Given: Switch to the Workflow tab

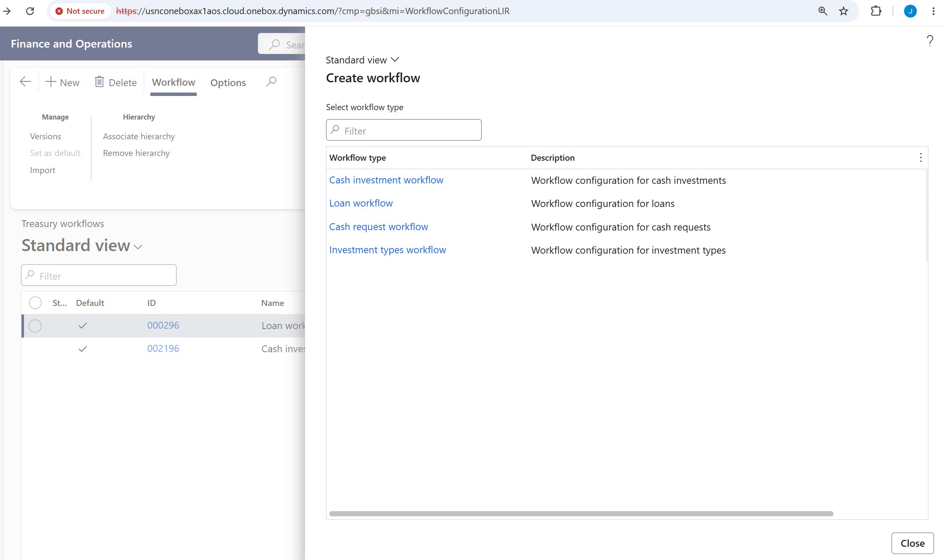Looking at the screenshot, I should pyautogui.click(x=174, y=82).
